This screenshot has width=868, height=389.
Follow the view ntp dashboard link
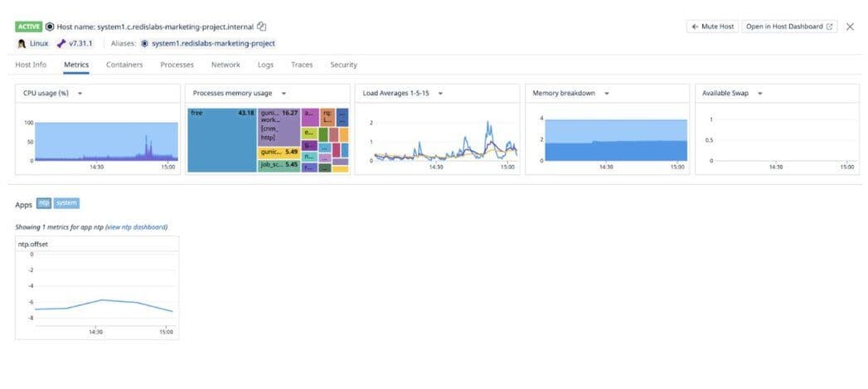click(136, 226)
